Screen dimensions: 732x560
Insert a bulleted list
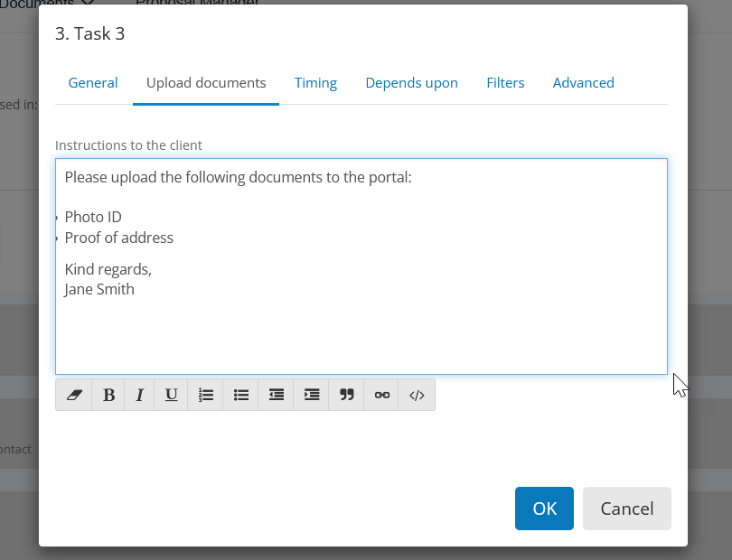coord(240,395)
